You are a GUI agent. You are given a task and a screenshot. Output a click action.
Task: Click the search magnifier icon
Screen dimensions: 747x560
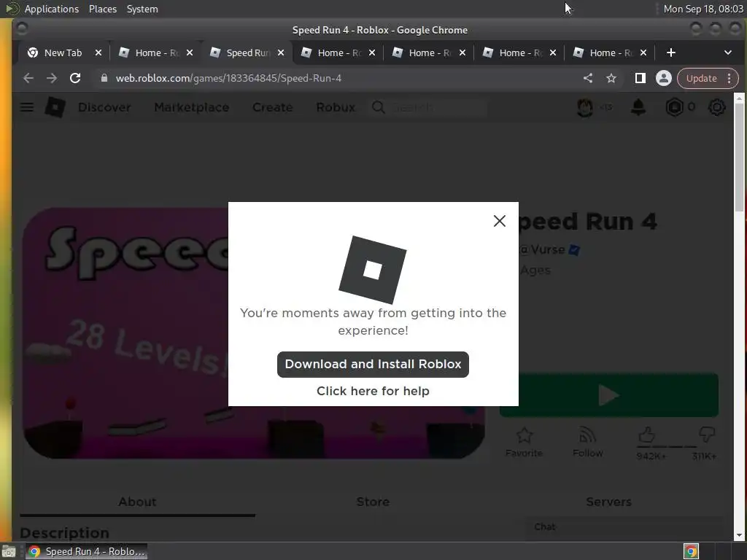point(379,107)
